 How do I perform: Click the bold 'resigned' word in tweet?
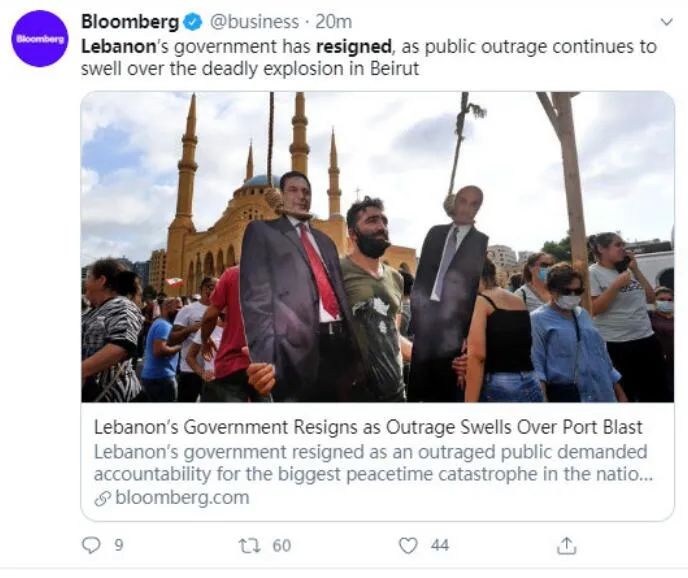(354, 47)
